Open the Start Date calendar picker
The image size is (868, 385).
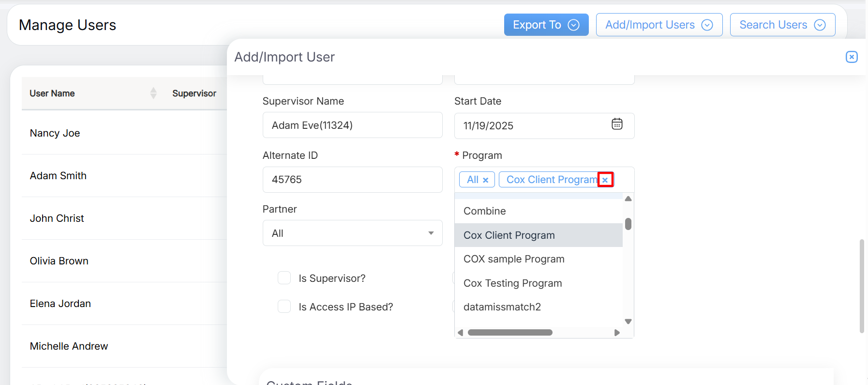point(617,124)
